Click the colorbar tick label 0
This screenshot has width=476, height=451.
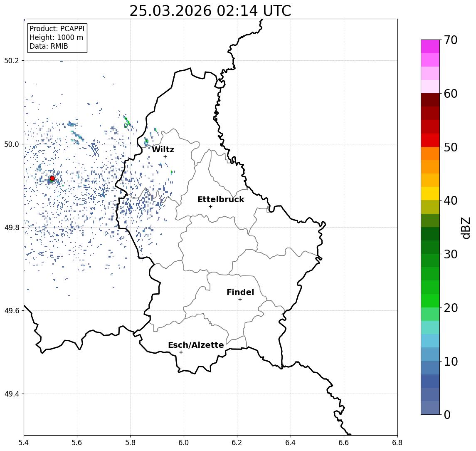tap(447, 414)
